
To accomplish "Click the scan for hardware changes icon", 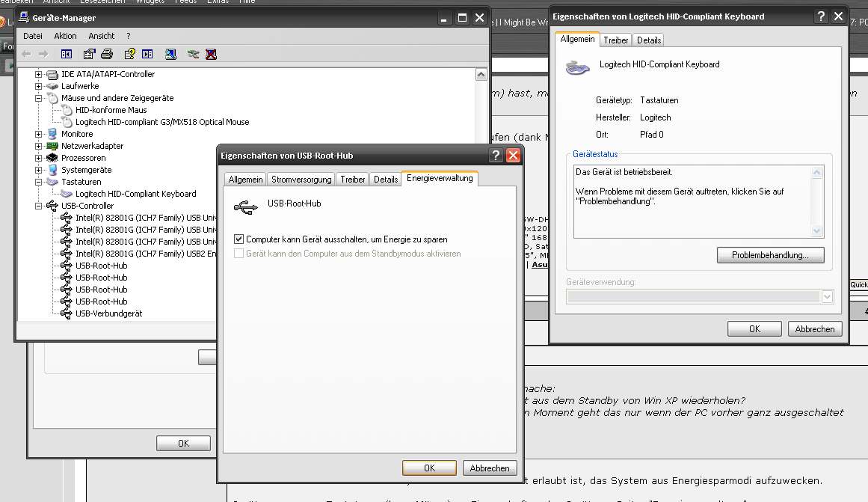I will (x=170, y=54).
